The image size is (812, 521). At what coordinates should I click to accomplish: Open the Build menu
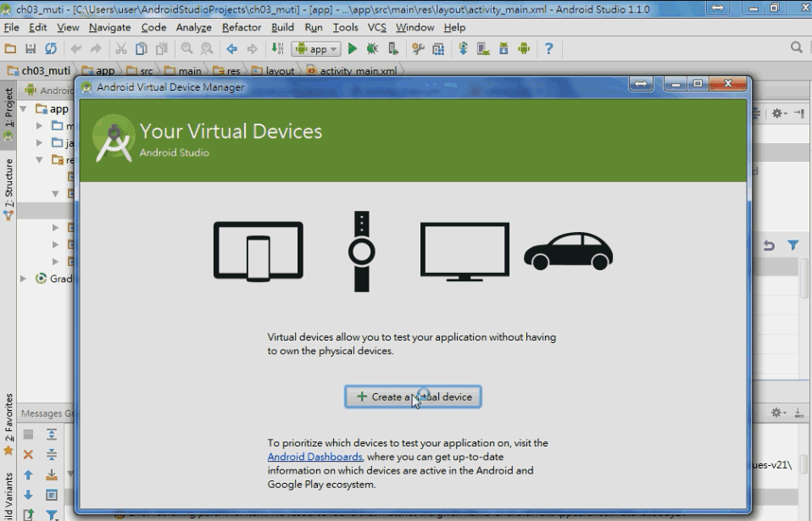282,27
